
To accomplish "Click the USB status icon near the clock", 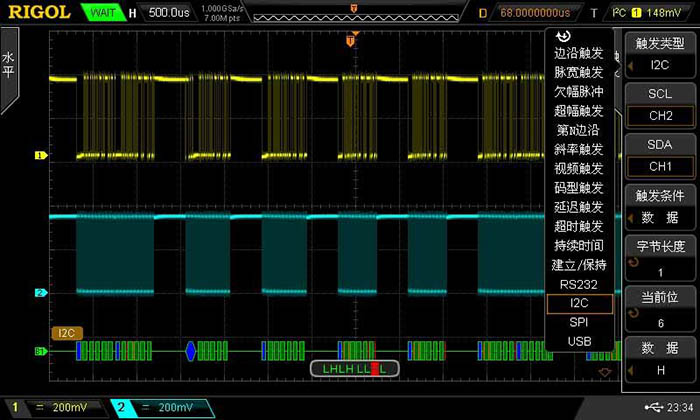I will (x=654, y=407).
